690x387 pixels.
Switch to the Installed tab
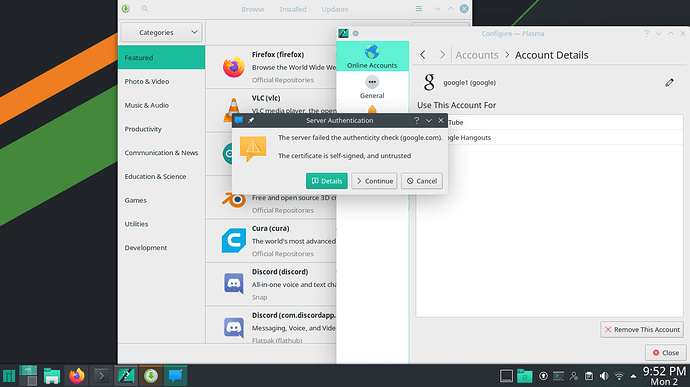(x=293, y=9)
